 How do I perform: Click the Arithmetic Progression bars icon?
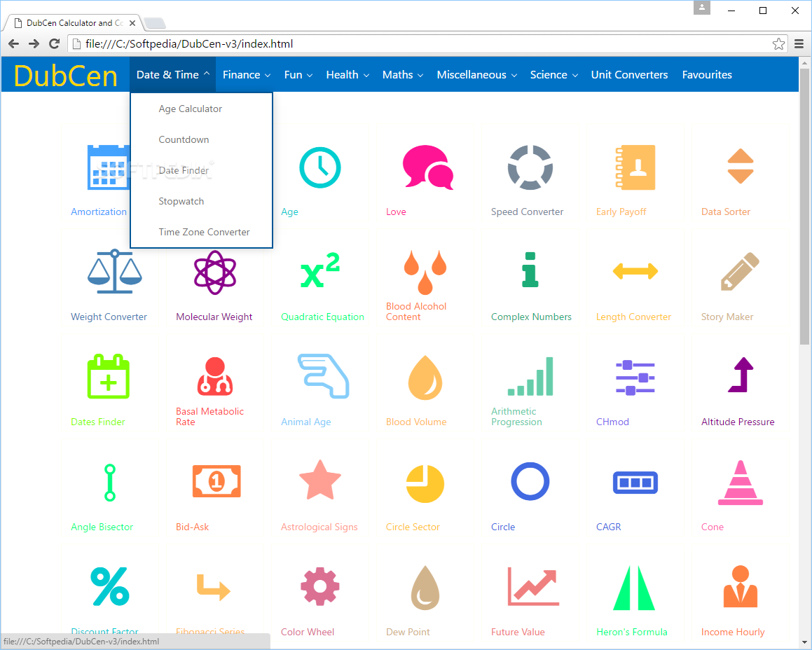tap(530, 377)
